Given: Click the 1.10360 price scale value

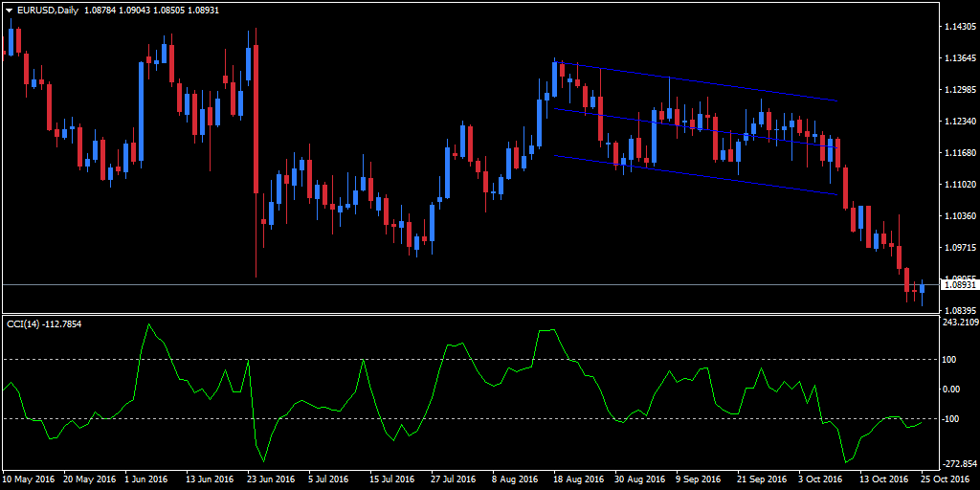Looking at the screenshot, I should tap(961, 215).
